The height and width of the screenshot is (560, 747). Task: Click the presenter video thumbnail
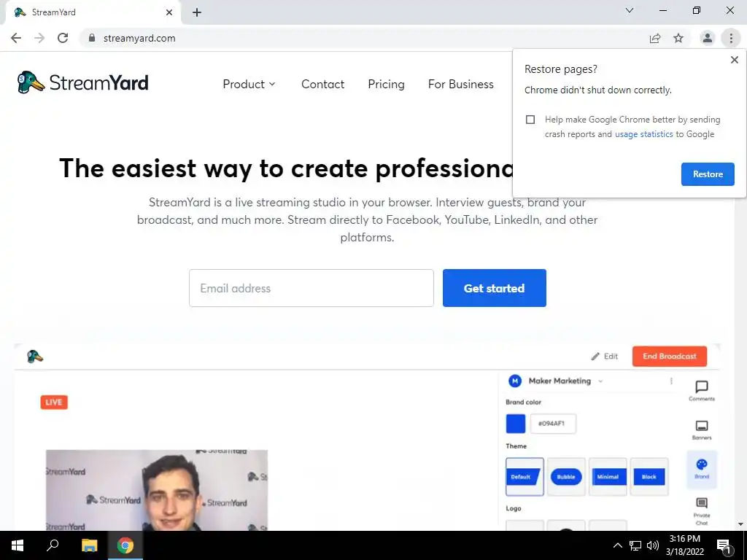(x=157, y=490)
